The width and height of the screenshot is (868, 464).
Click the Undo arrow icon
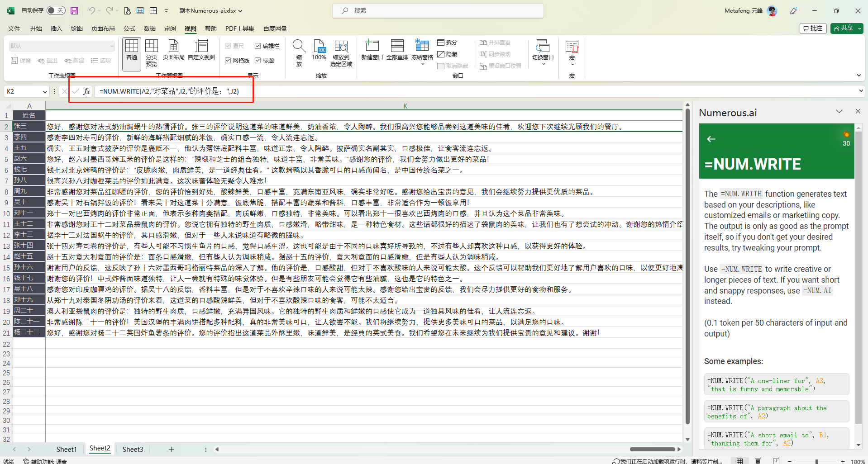pos(91,10)
